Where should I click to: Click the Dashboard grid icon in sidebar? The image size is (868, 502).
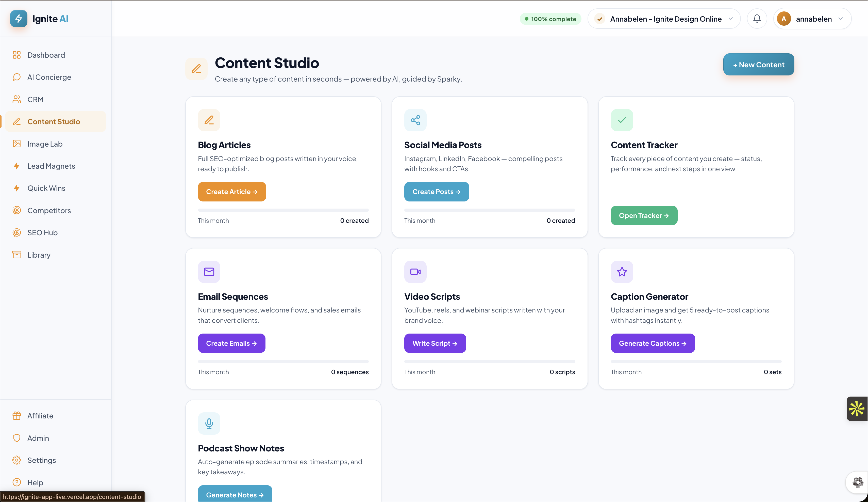click(x=16, y=55)
